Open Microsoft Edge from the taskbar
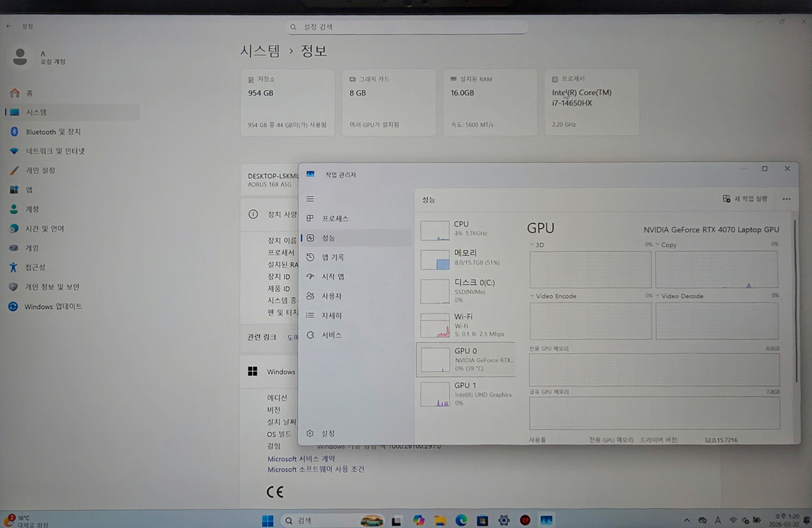 click(x=461, y=520)
